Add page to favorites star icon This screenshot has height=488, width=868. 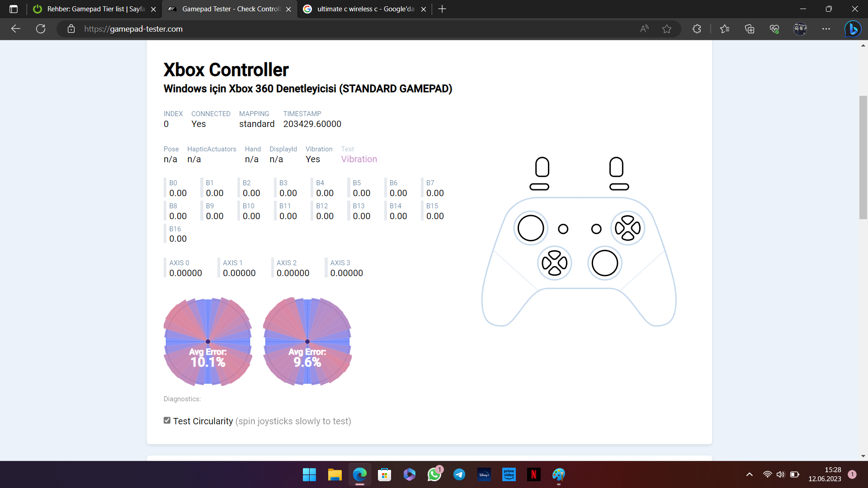(x=667, y=29)
